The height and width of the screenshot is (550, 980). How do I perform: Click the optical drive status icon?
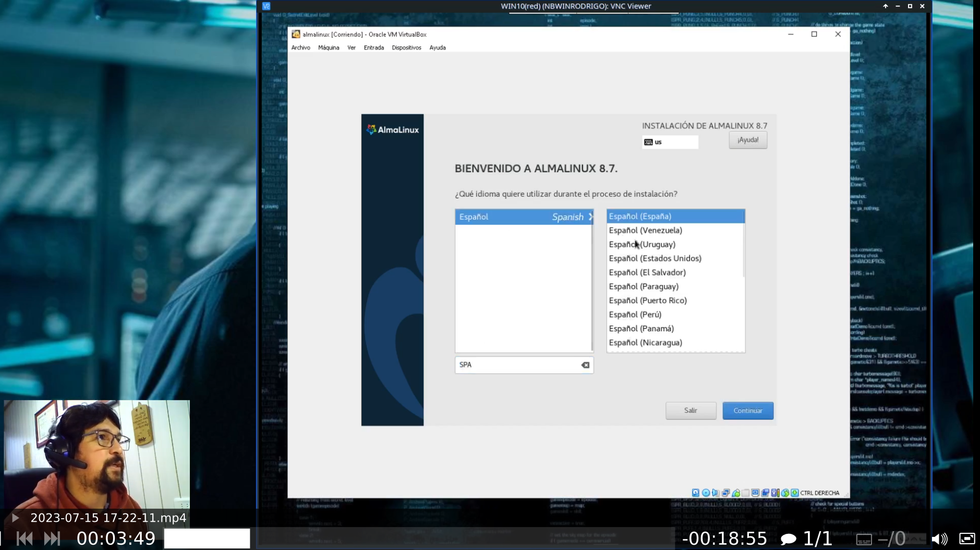(x=706, y=493)
